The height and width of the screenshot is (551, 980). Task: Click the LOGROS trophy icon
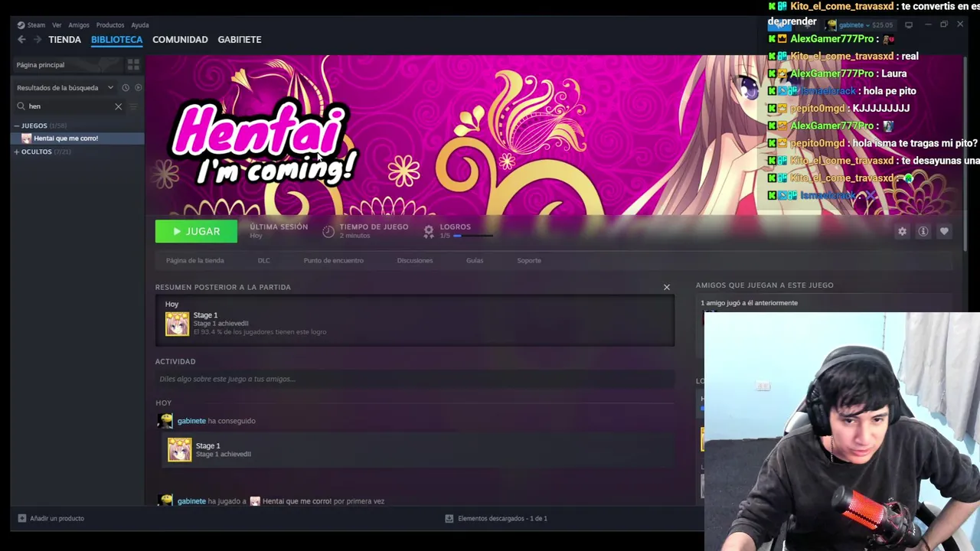(429, 231)
